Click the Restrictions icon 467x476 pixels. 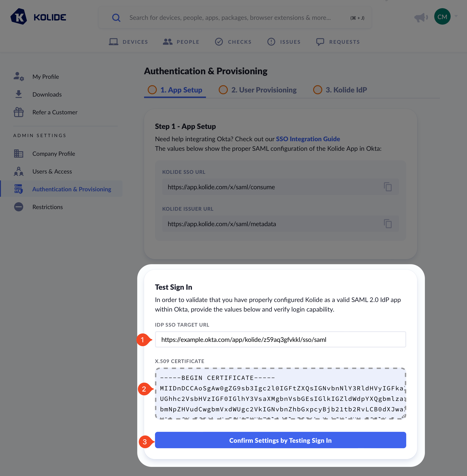coord(18,207)
